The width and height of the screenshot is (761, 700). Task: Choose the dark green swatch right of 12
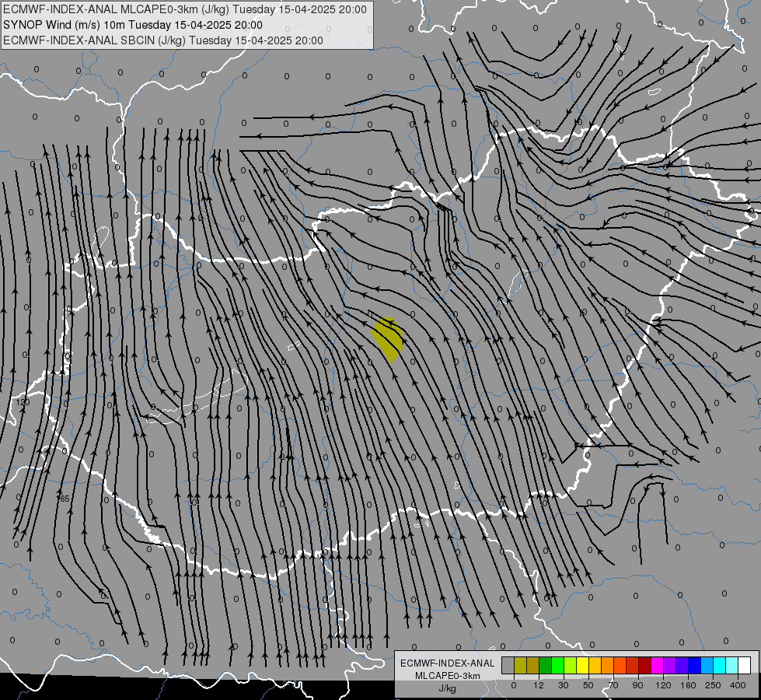[546, 666]
